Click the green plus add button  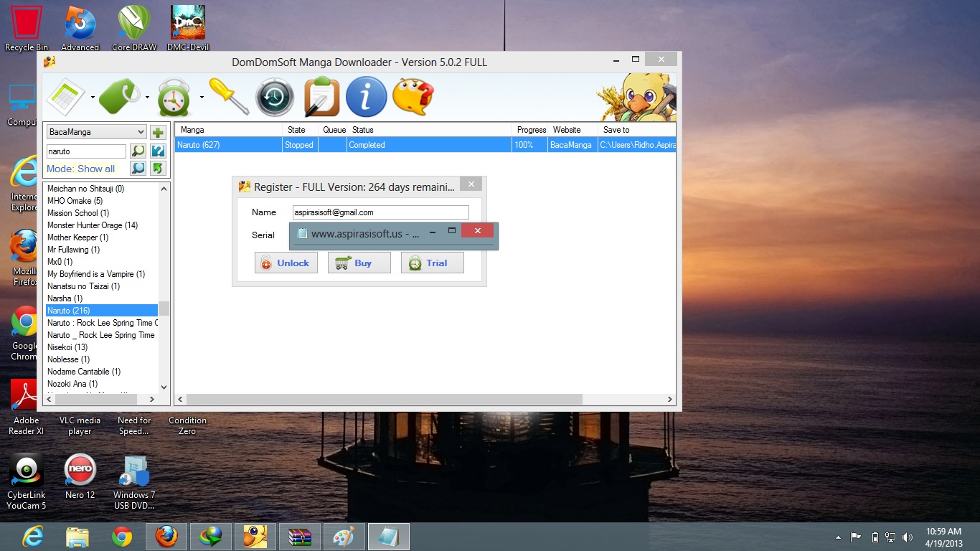coord(159,132)
